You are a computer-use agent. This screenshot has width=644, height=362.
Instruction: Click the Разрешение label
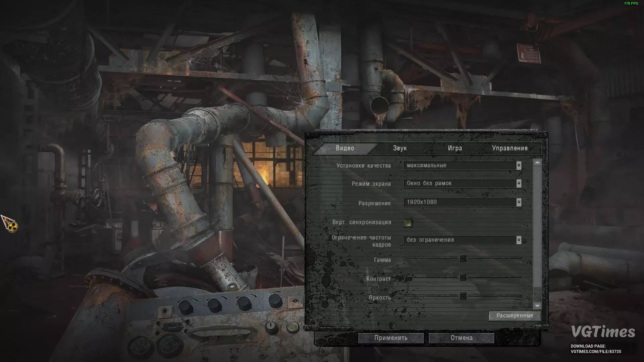click(375, 203)
